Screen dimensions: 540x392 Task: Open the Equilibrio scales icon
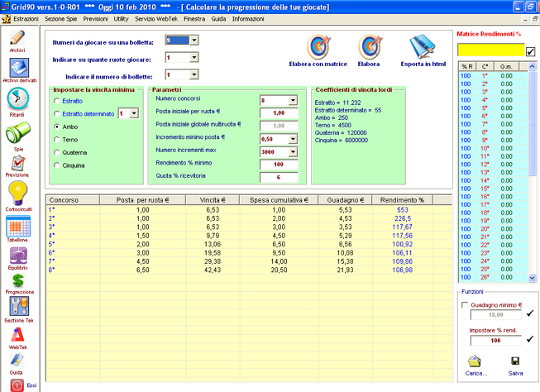click(18, 256)
